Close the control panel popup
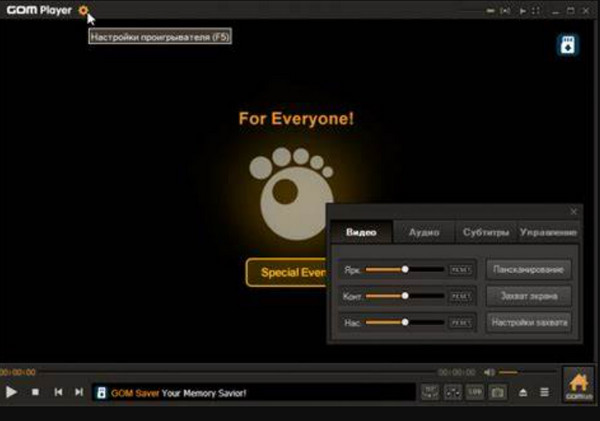Image resolution: width=600 pixels, height=421 pixels. [x=573, y=211]
